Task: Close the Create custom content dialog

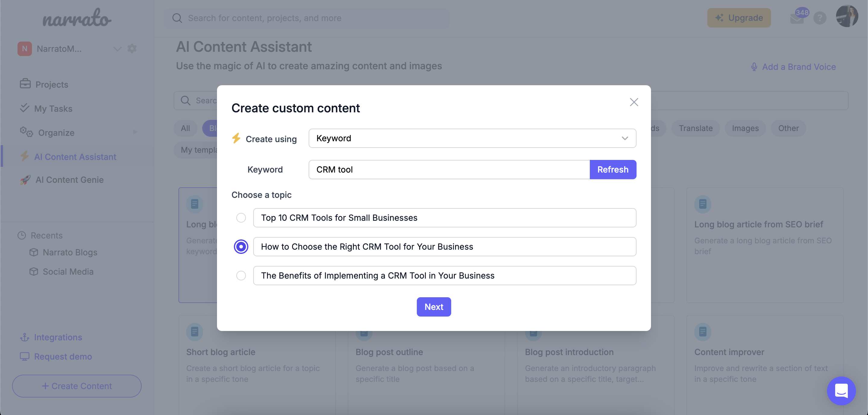Action: tap(634, 102)
